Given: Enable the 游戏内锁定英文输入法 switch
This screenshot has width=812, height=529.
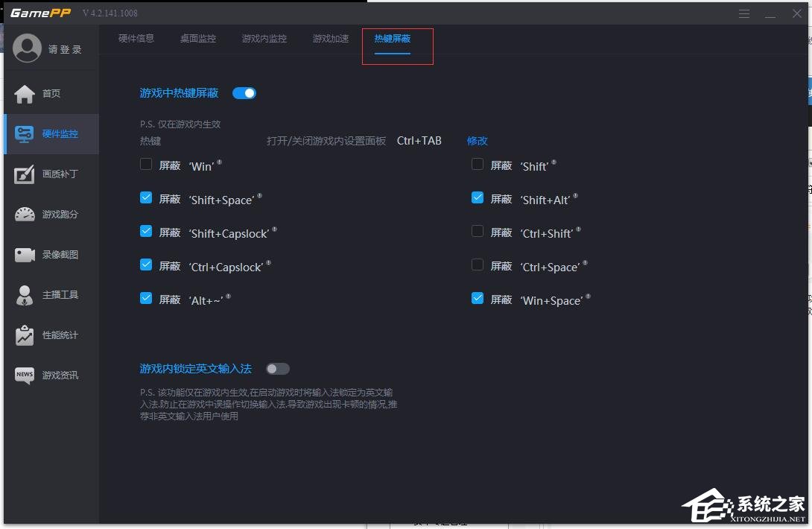Looking at the screenshot, I should 277,368.
